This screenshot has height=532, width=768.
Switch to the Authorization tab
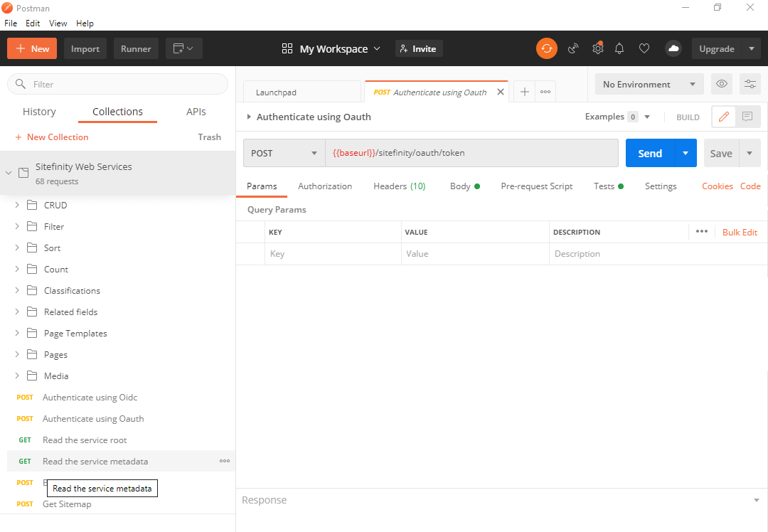325,186
